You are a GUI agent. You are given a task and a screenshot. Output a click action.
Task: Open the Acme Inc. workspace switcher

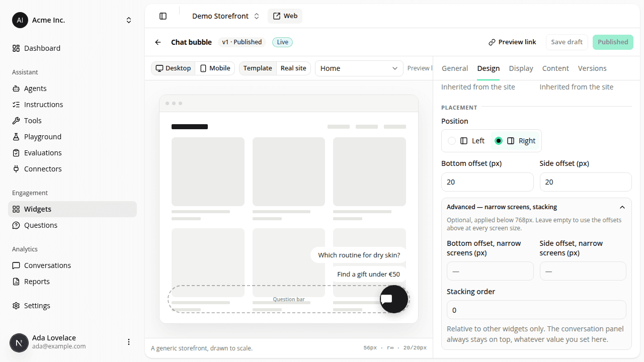tap(72, 20)
